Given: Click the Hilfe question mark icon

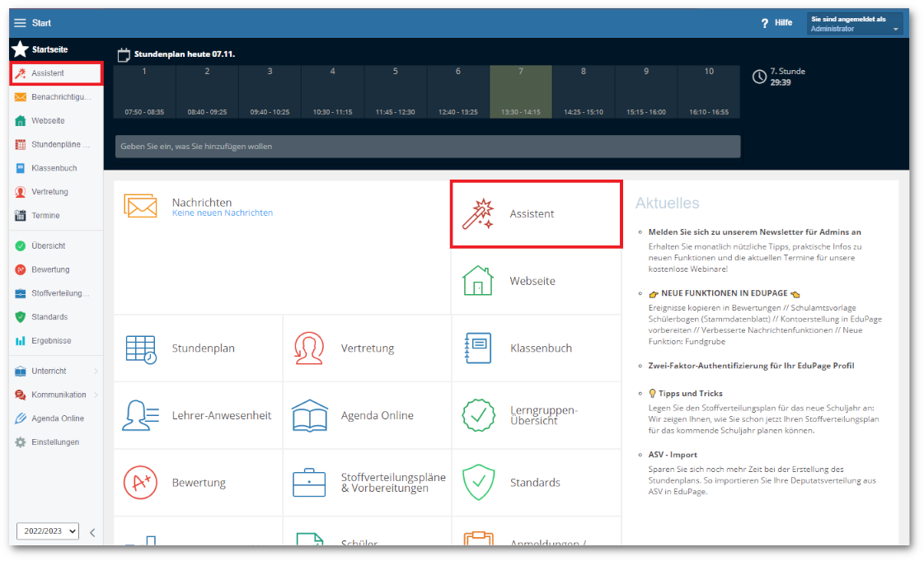Looking at the screenshot, I should 765,24.
